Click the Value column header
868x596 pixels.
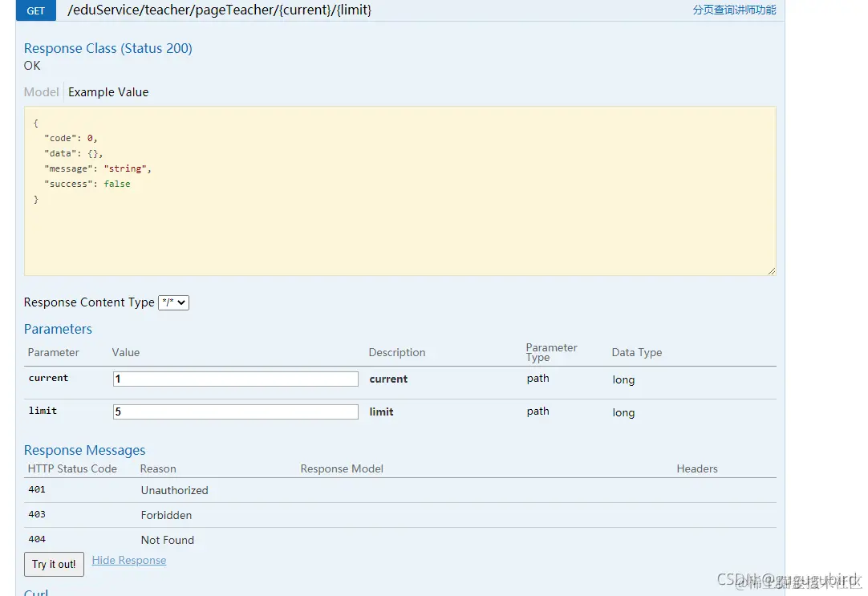(126, 352)
